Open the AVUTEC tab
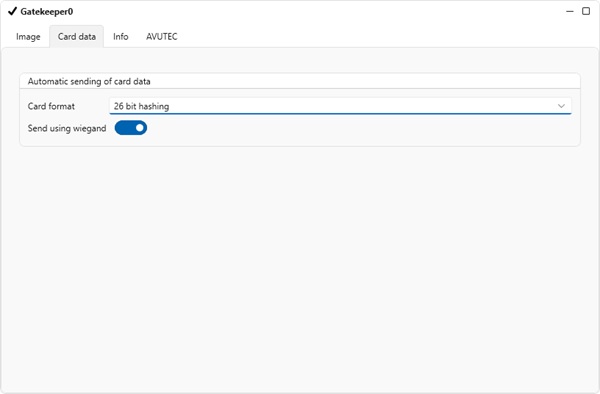Image resolution: width=600 pixels, height=394 pixels. tap(161, 37)
